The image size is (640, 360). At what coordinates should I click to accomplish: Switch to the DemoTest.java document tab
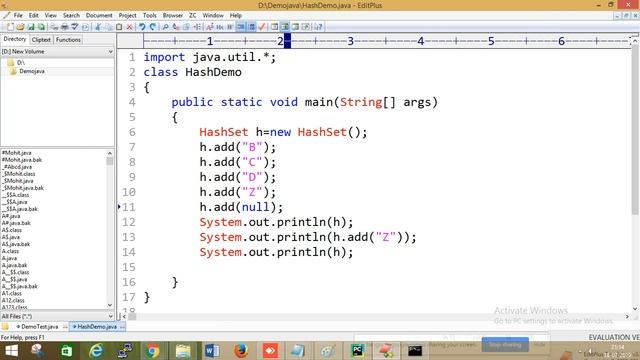[40, 327]
